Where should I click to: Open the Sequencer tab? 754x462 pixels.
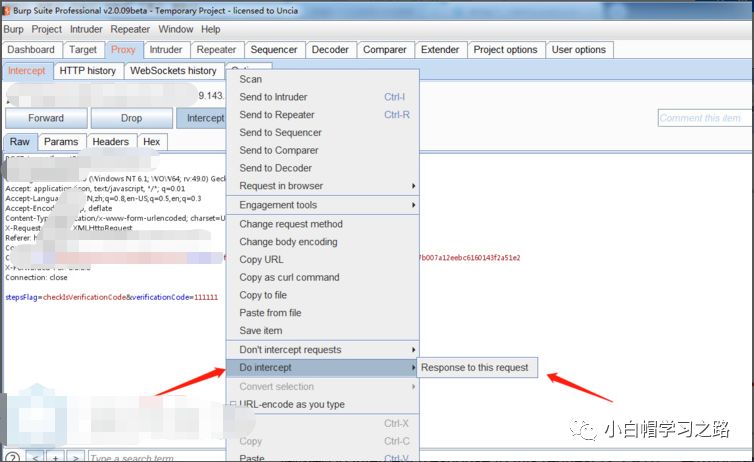click(274, 50)
